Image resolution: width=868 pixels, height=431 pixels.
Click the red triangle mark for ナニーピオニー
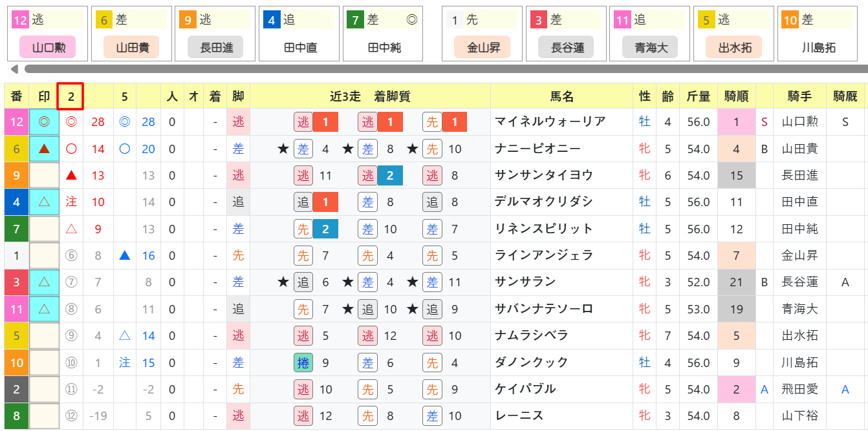[x=45, y=149]
